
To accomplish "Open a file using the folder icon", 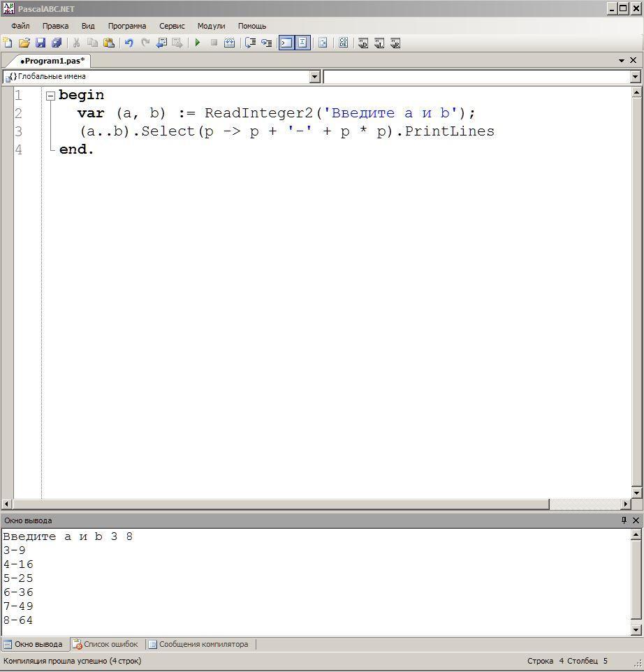I will pyautogui.click(x=24, y=43).
